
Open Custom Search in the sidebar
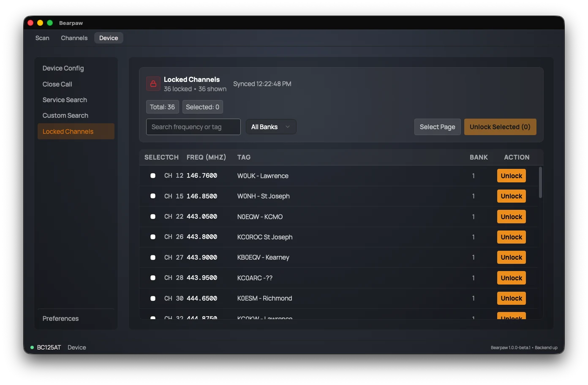click(76, 115)
